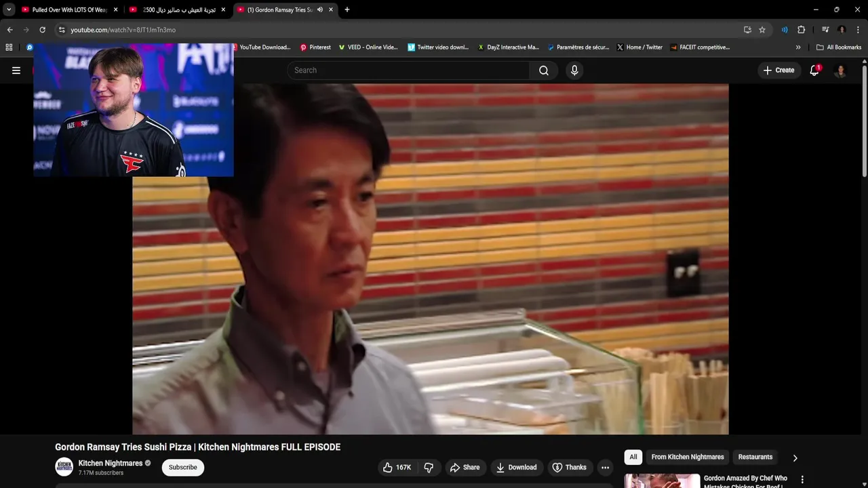Open the YouTube notifications bell
Screen dimensions: 868x488
814,70
